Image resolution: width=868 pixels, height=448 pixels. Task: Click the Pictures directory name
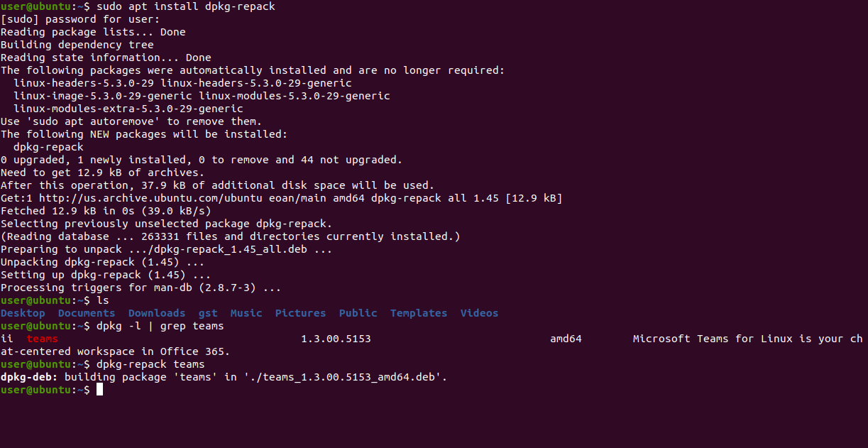click(x=300, y=313)
